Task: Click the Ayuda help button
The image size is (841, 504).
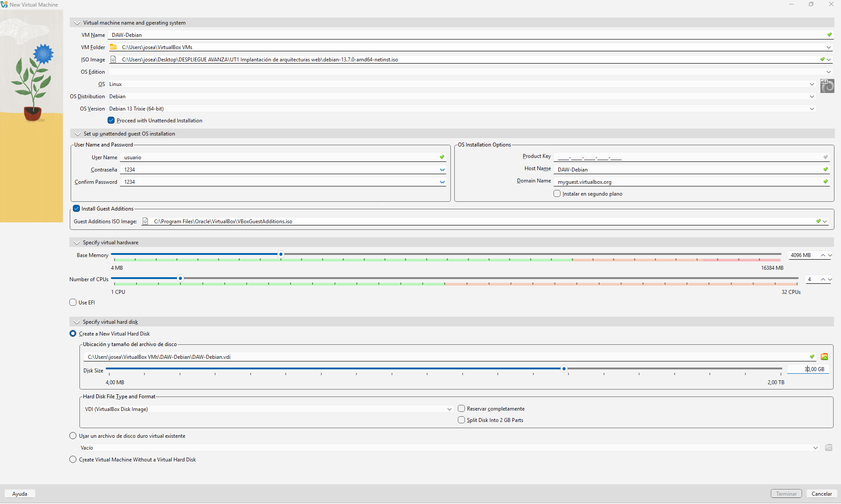Action: [20, 493]
